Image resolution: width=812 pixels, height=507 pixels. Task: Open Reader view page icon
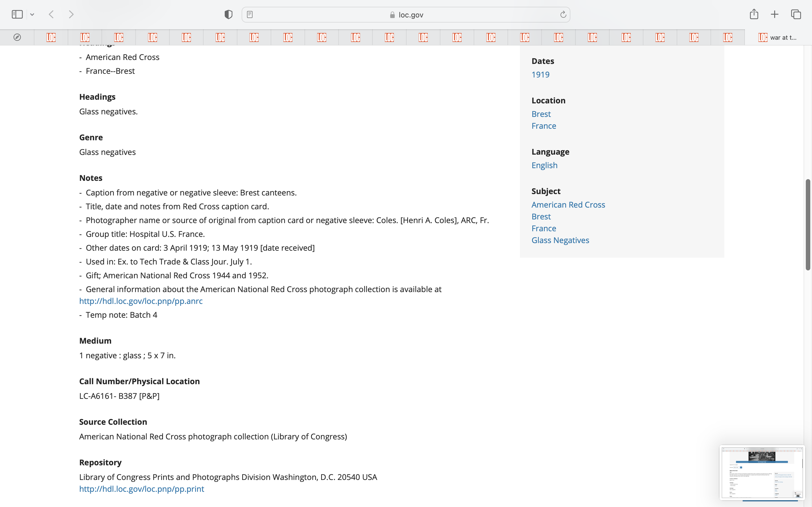[250, 14]
